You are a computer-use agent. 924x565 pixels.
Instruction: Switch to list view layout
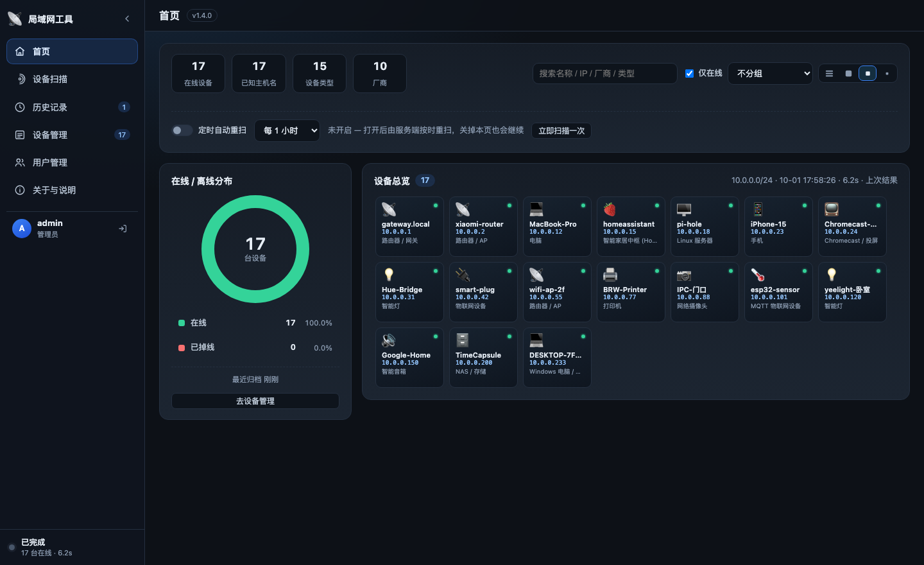[829, 73]
